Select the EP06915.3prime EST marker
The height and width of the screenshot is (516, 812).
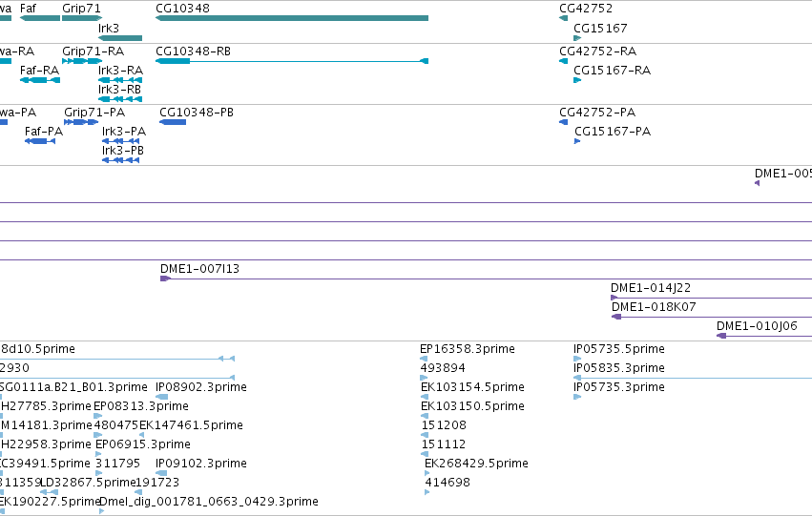click(98, 454)
